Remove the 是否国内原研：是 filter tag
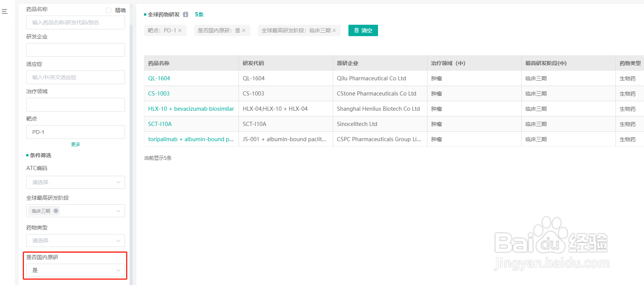Image resolution: width=644 pixels, height=285 pixels. click(244, 30)
